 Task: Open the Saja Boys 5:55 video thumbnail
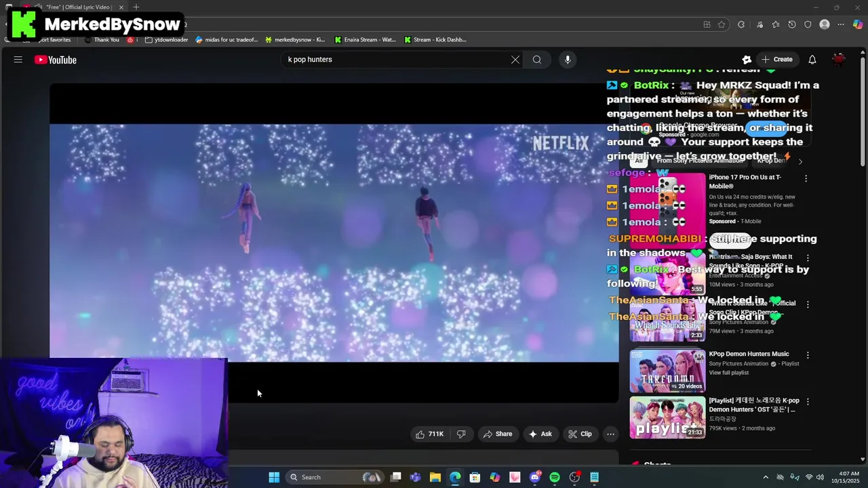[667, 274]
